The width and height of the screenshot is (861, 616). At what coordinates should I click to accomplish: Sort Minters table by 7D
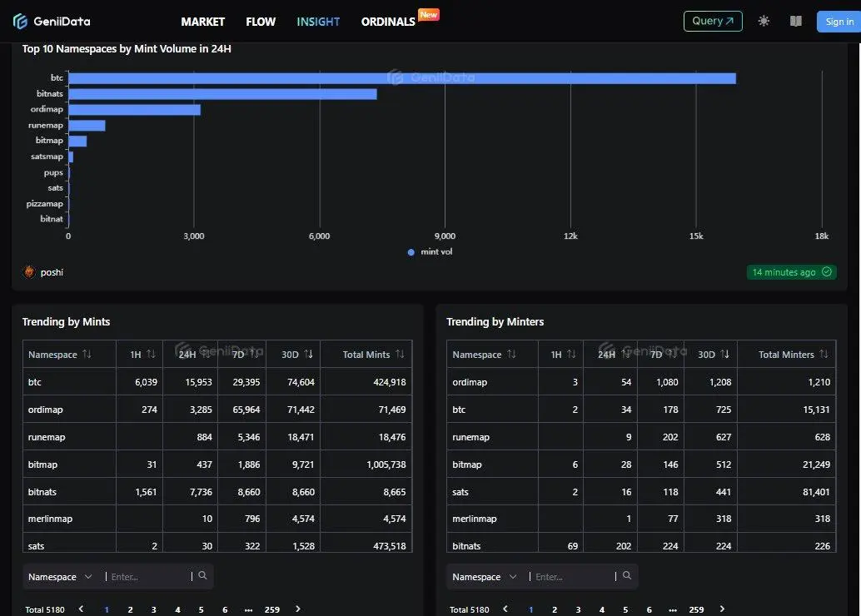[672, 354]
